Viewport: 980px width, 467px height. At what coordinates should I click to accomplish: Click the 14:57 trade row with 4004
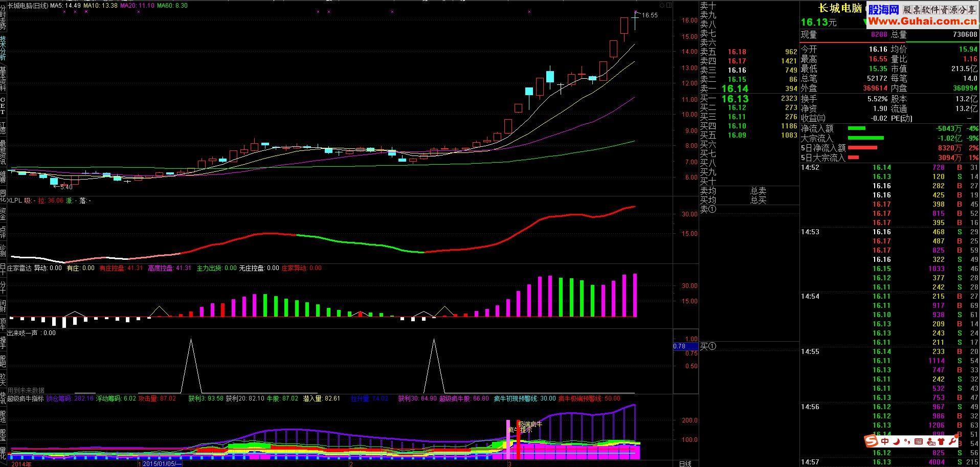pos(889,462)
